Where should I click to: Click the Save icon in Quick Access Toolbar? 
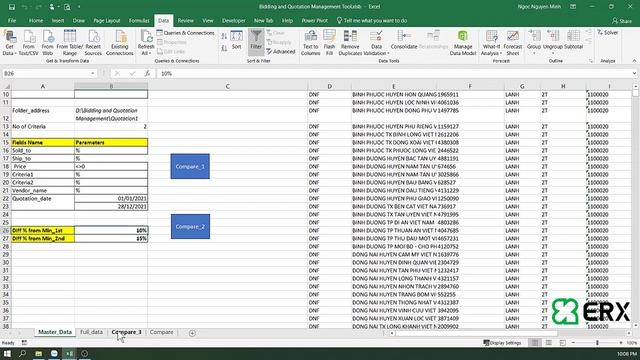tap(12, 7)
